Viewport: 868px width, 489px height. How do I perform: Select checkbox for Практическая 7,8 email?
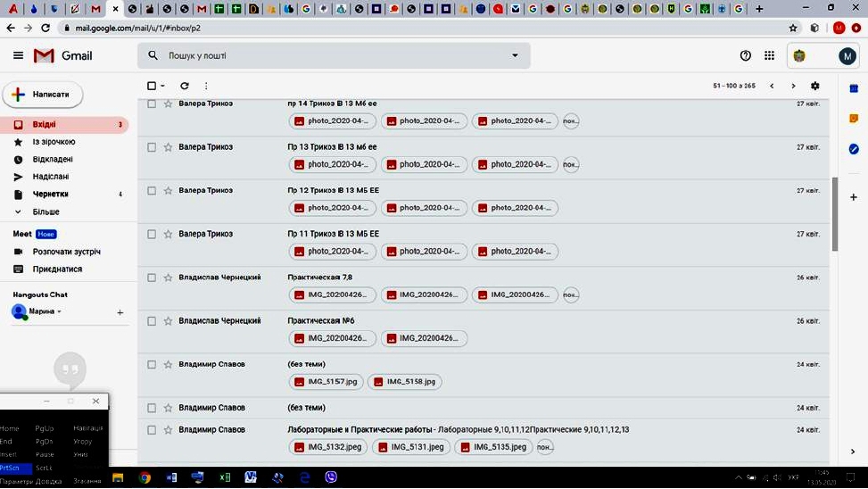[x=152, y=278]
